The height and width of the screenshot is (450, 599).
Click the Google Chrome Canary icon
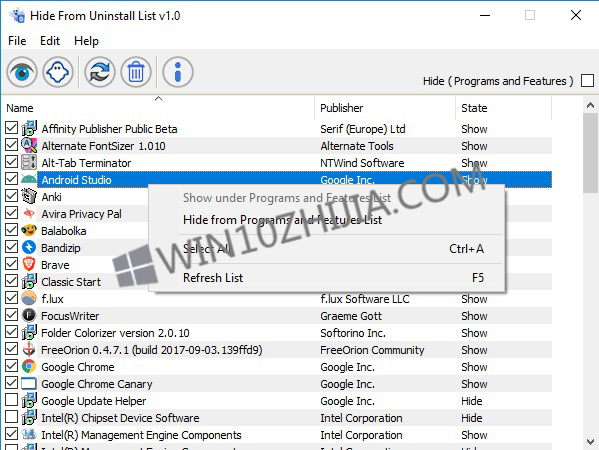[29, 384]
